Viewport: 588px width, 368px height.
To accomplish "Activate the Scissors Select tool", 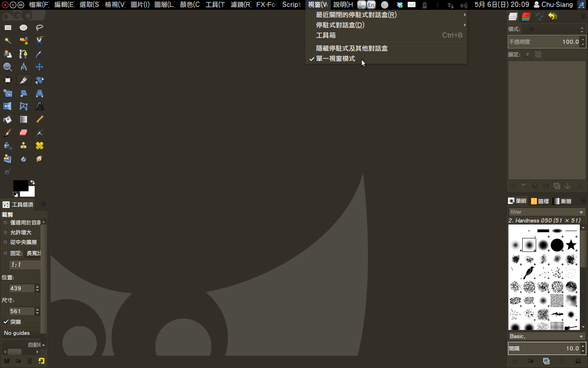I will point(40,41).
